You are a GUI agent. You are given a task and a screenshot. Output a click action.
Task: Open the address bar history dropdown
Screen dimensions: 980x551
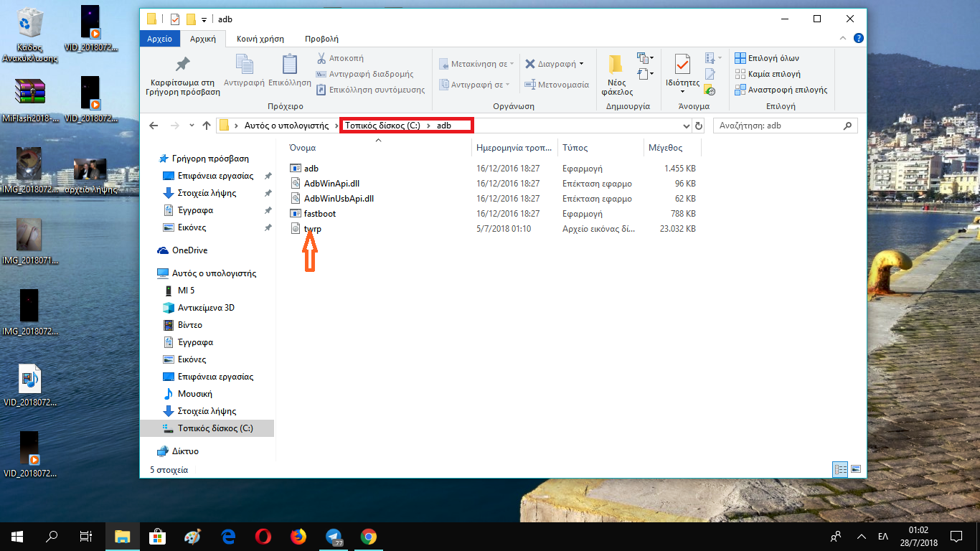pyautogui.click(x=687, y=126)
